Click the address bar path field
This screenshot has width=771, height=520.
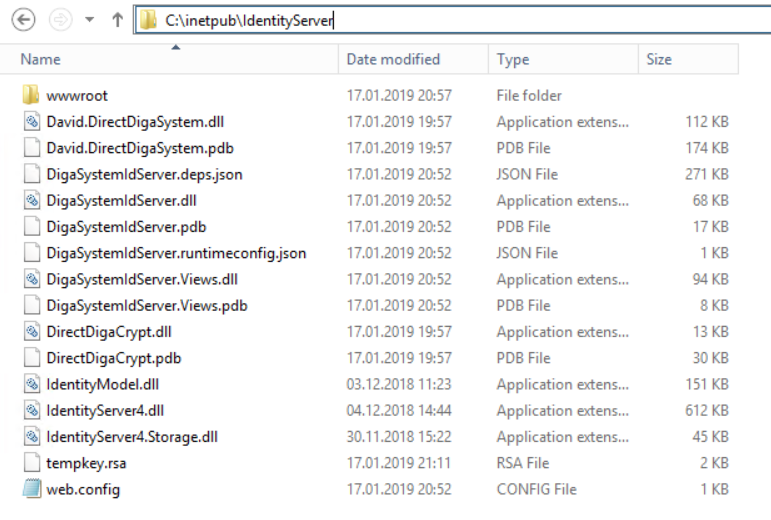click(x=450, y=20)
